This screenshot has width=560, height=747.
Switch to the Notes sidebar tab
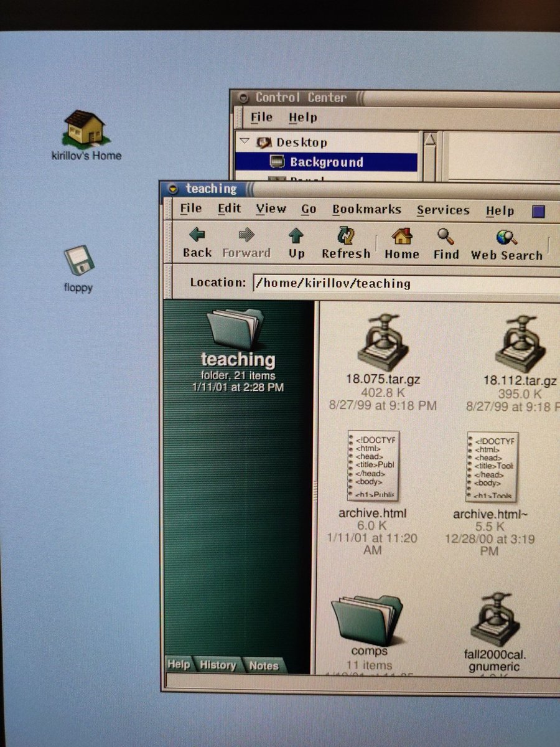(x=263, y=665)
